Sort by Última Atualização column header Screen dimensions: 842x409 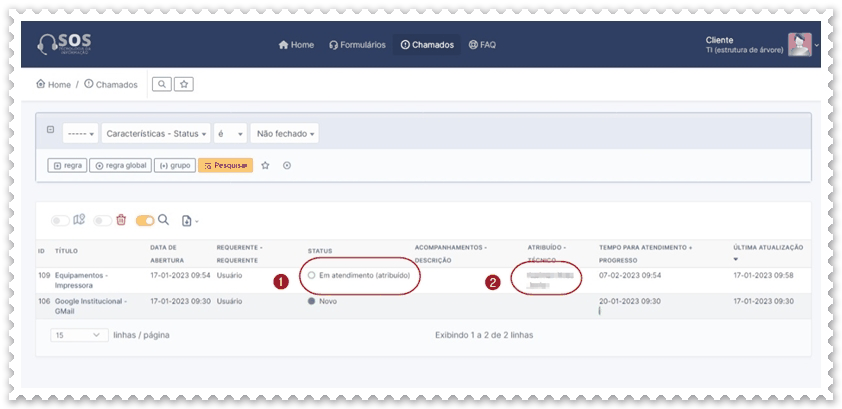click(767, 247)
